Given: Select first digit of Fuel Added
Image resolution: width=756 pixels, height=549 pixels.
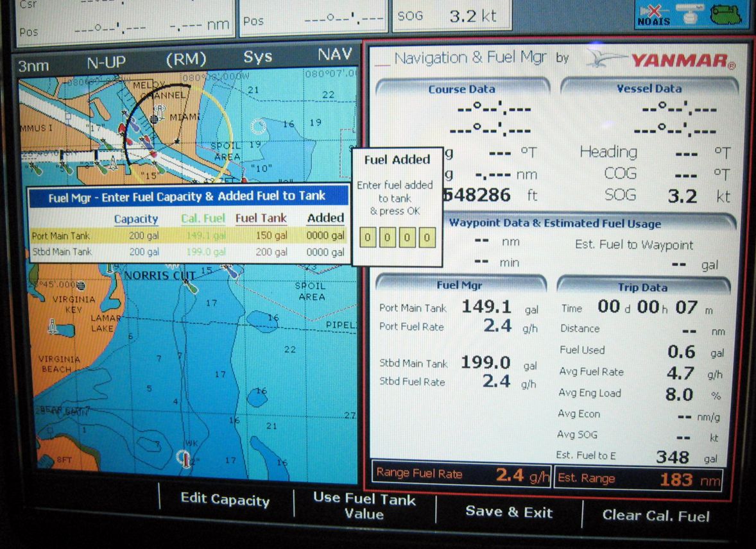Looking at the screenshot, I should point(368,238).
